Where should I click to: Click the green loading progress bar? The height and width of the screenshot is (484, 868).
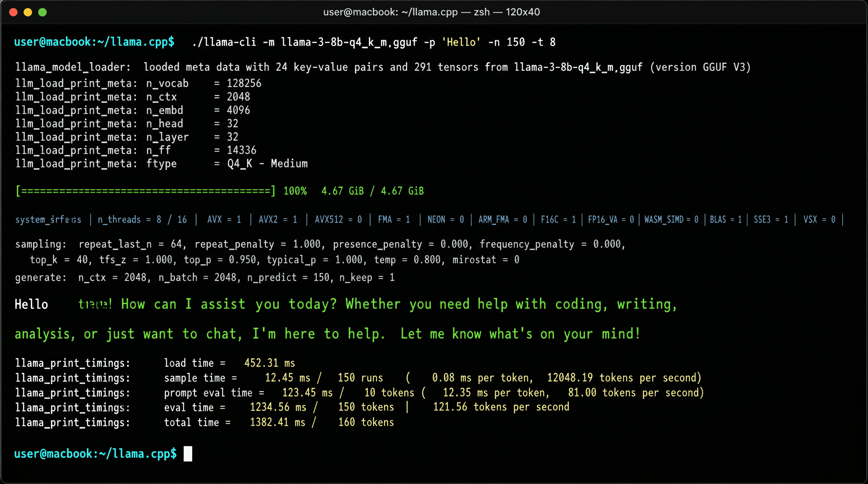(146, 191)
